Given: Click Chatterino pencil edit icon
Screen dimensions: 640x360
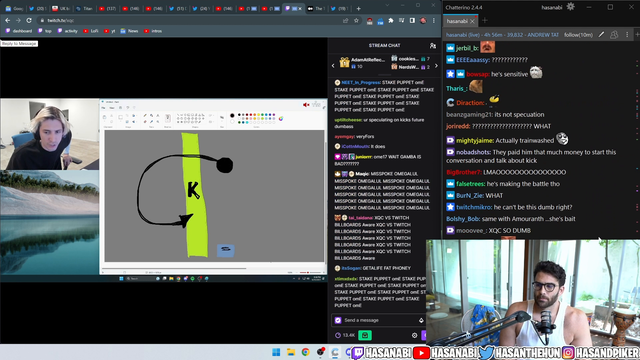Looking at the screenshot, I should pyautogui.click(x=601, y=35).
